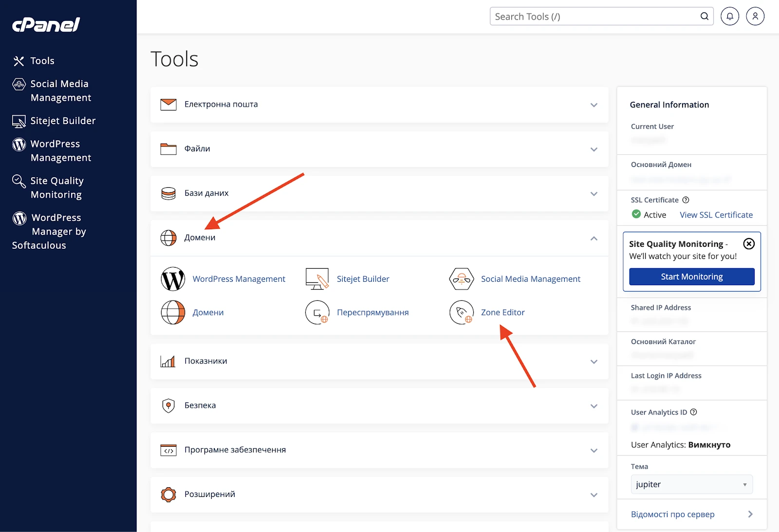Click the Social Media Management tool icon
The height and width of the screenshot is (532, 779).
tap(462, 279)
